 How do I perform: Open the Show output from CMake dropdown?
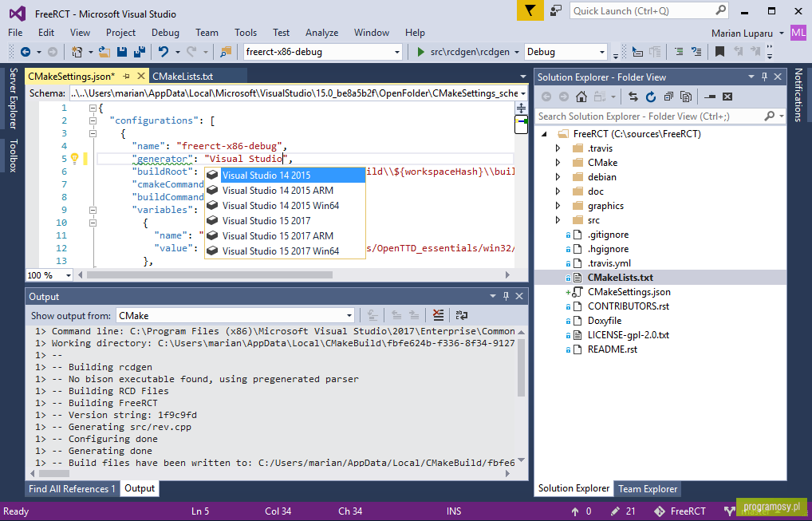pyautogui.click(x=349, y=315)
